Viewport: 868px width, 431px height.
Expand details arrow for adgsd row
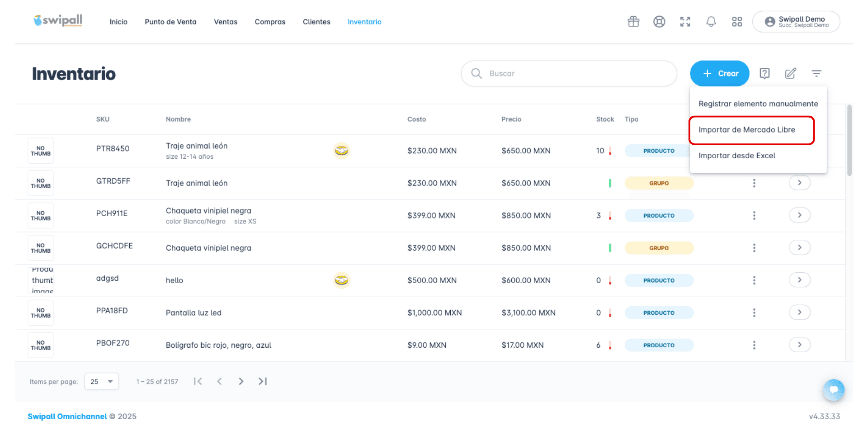pyautogui.click(x=799, y=280)
